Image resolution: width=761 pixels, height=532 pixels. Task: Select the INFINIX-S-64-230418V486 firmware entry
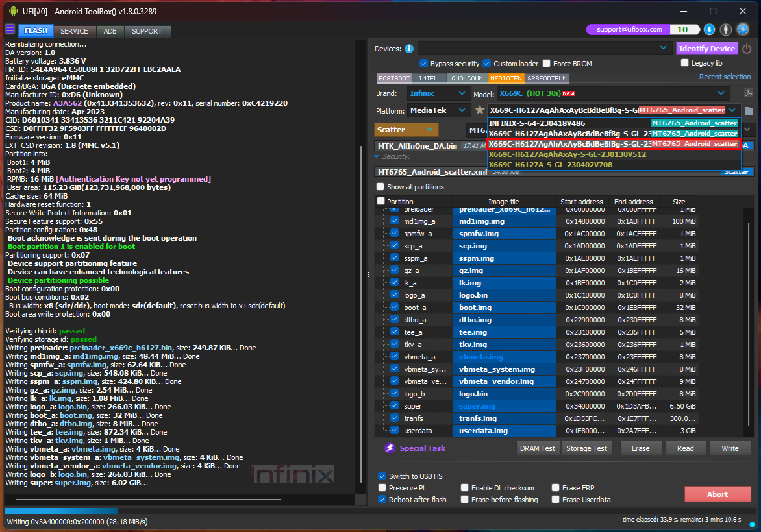(x=614, y=123)
